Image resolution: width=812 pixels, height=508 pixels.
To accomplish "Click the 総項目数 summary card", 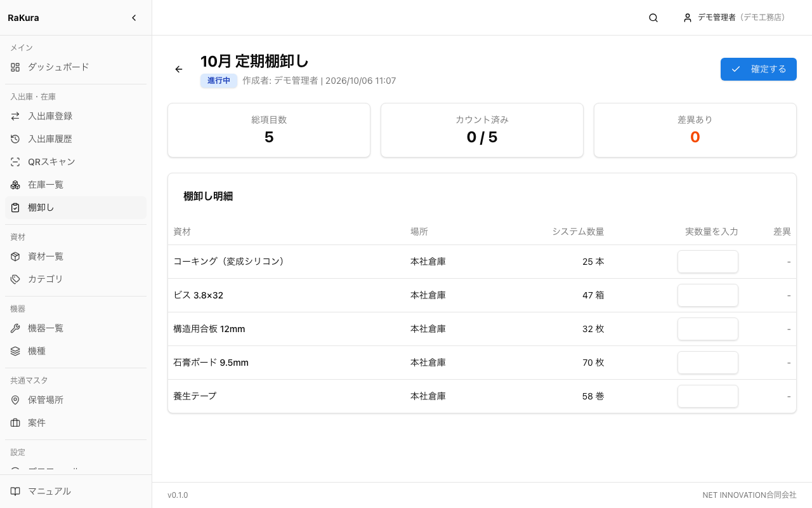I will 269,130.
